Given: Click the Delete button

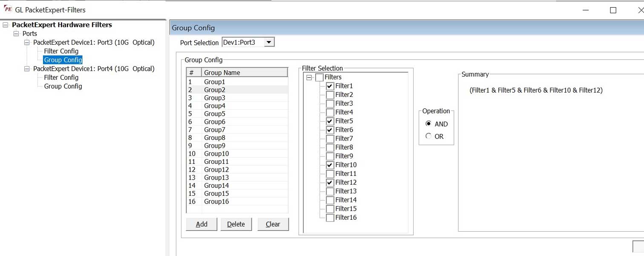Looking at the screenshot, I should (236, 224).
